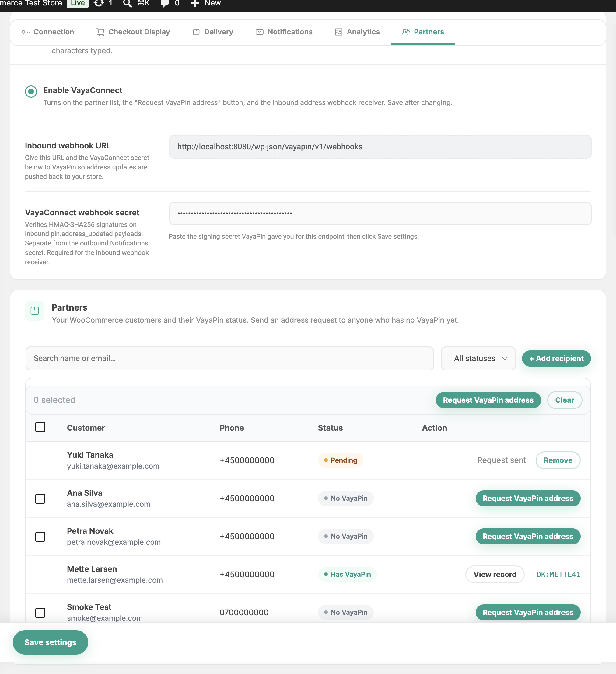Click the Inbound webhook URL field

point(380,147)
